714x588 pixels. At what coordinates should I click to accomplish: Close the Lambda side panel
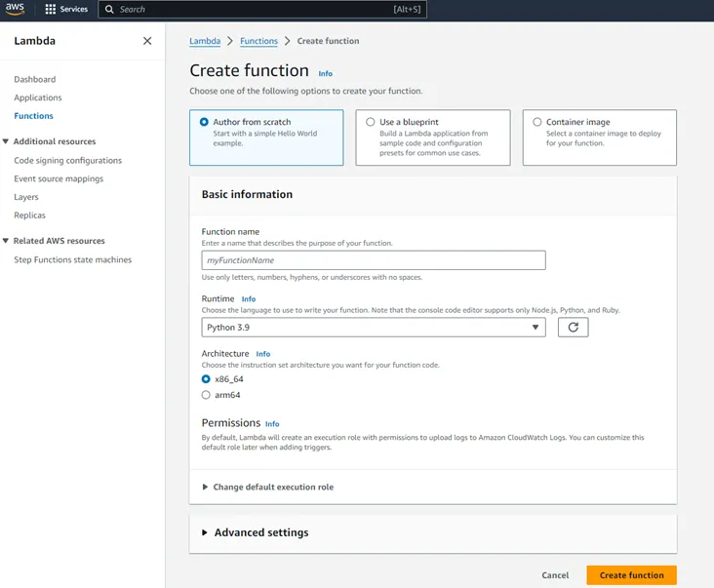click(147, 41)
